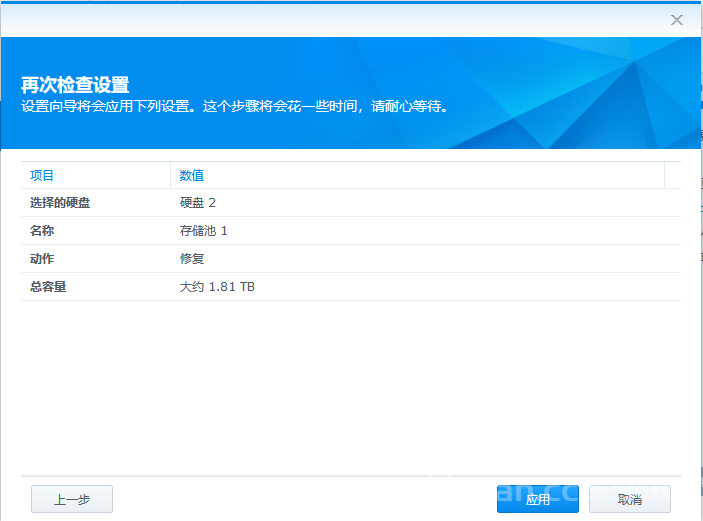Click the 再次检查设置 heading
The image size is (703, 521).
75,85
